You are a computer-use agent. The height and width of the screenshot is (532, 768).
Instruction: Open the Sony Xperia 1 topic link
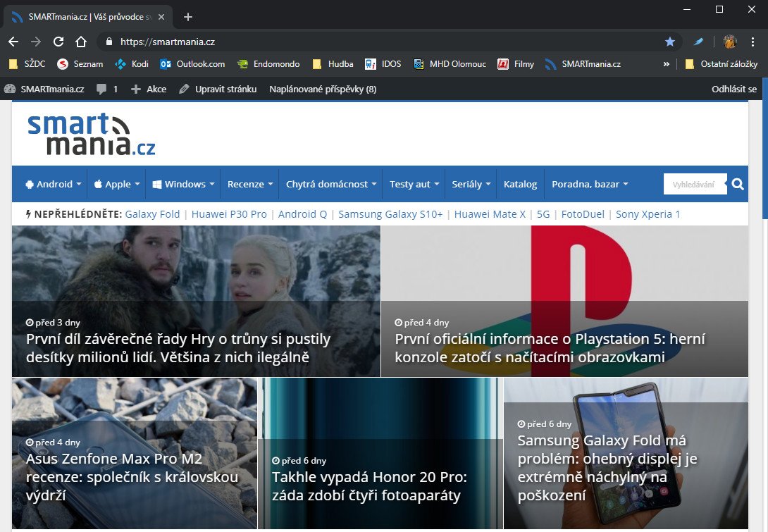[648, 214]
